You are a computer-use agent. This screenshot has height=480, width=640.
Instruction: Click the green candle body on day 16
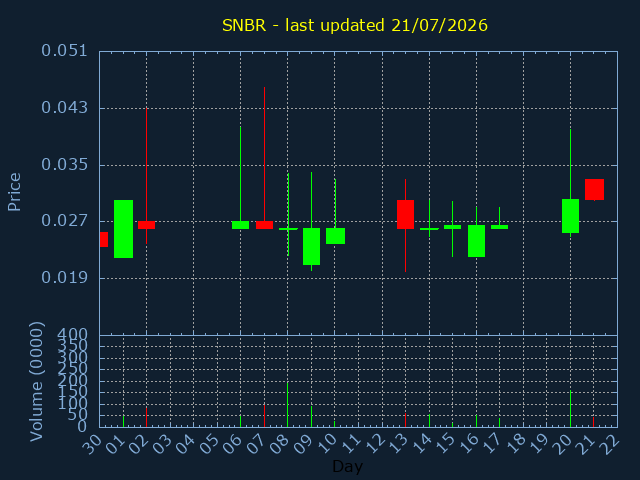coord(476,241)
